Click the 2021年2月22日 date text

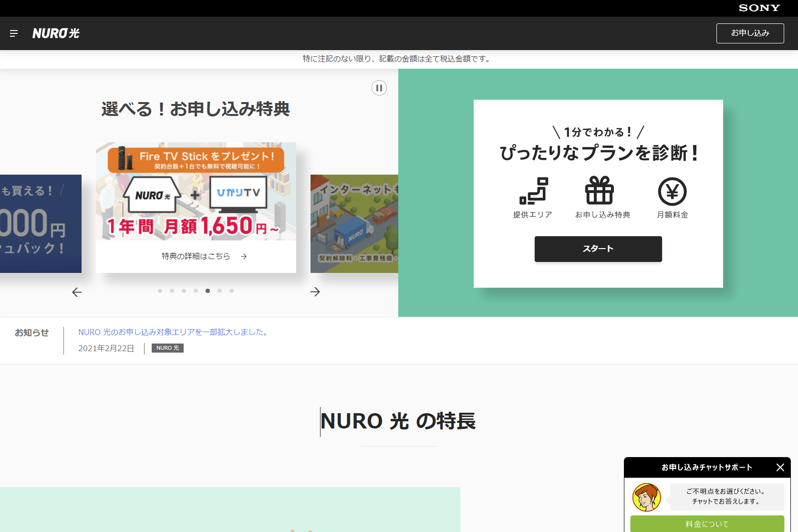click(106, 348)
